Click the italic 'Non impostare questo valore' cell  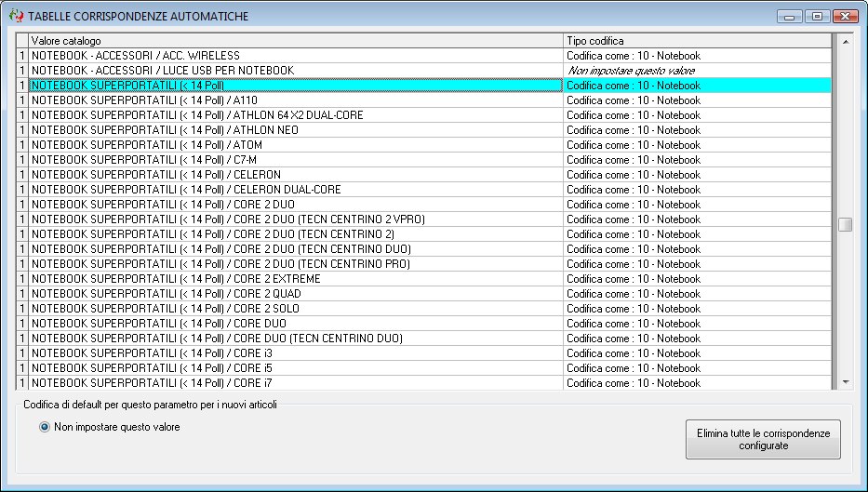pos(698,71)
